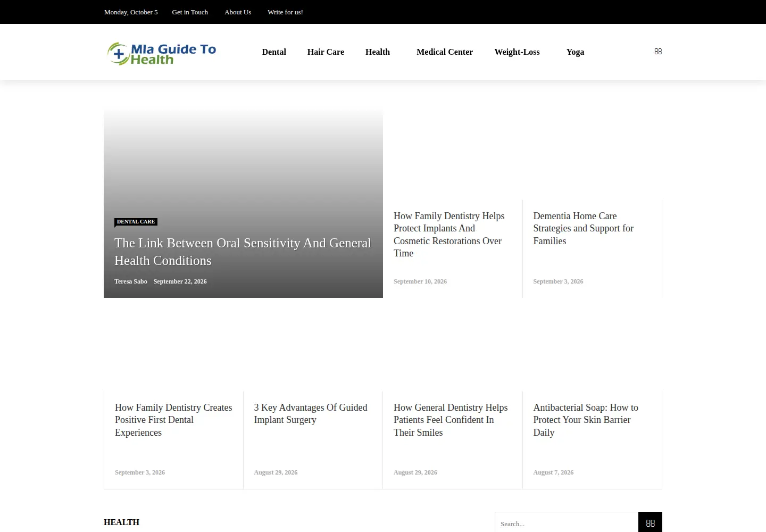Screen dimensions: 766x532
Task: Open the Weight-Loss menu item
Action: [x=517, y=52]
